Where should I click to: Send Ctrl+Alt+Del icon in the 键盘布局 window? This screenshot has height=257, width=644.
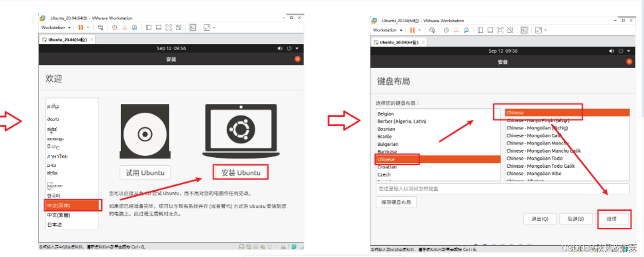(x=432, y=30)
